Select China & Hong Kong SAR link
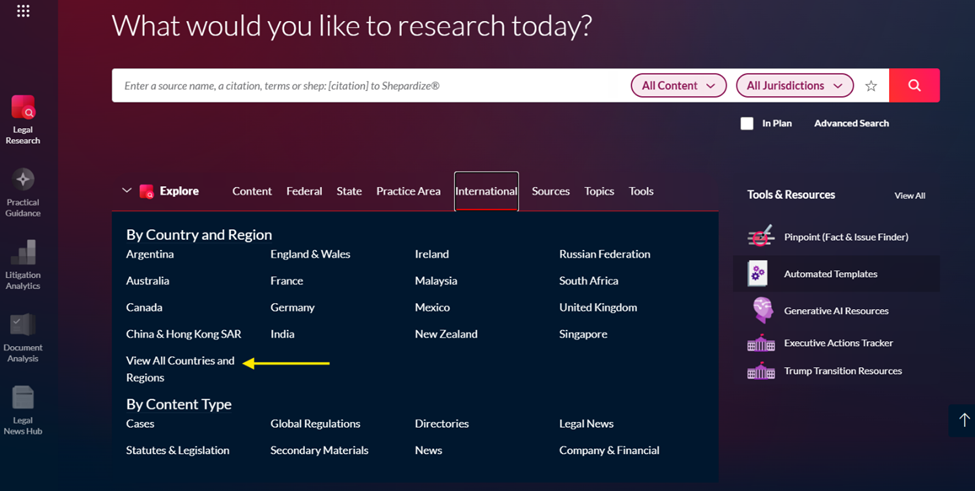The image size is (975, 491). 183,334
